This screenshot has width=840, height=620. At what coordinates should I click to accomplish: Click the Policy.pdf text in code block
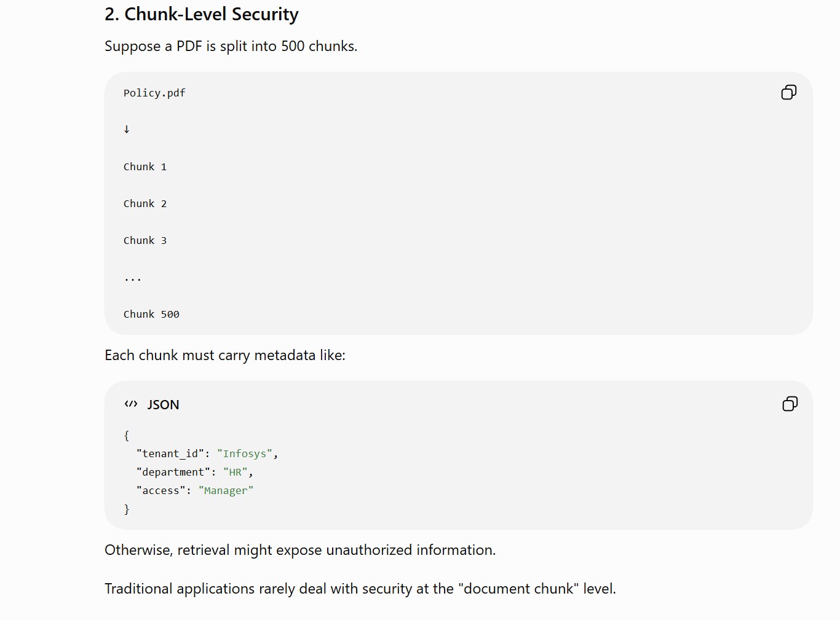coord(154,93)
